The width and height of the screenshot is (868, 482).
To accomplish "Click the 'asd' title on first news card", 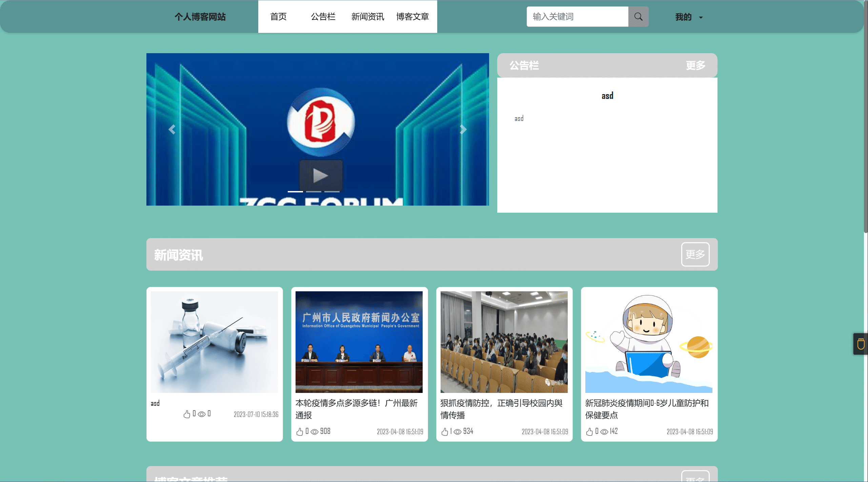I will pos(155,403).
